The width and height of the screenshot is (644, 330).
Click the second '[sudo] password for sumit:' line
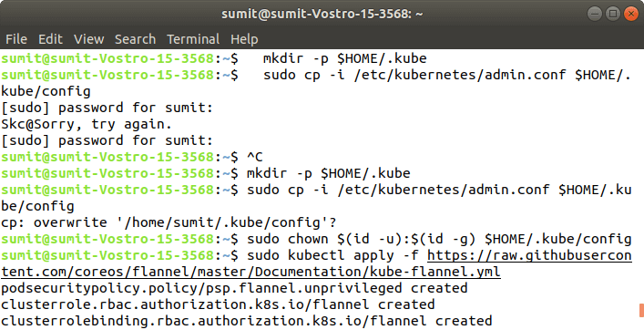(107, 140)
